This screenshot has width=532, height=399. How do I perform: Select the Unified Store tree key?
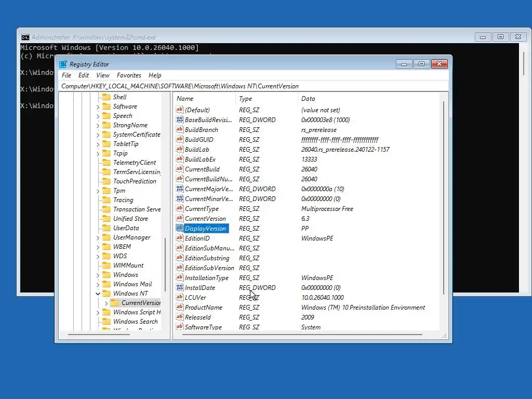[130, 219]
